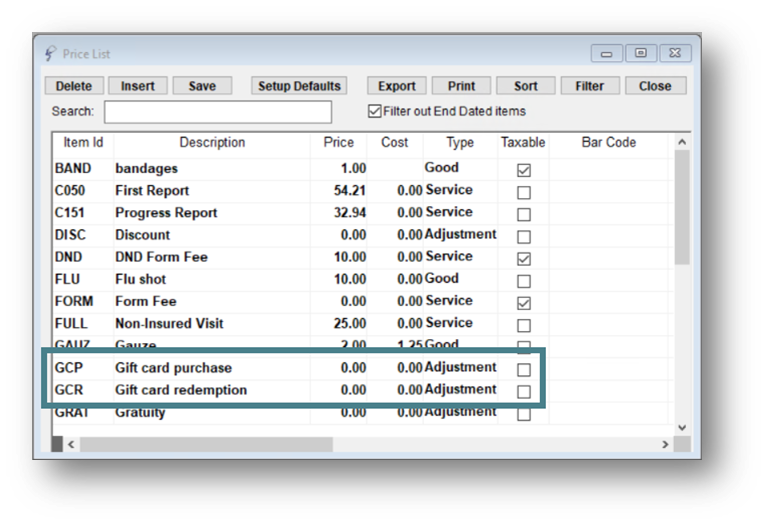767x525 pixels.
Task: Toggle Filter out End Dated items checkbox
Action: (x=375, y=111)
